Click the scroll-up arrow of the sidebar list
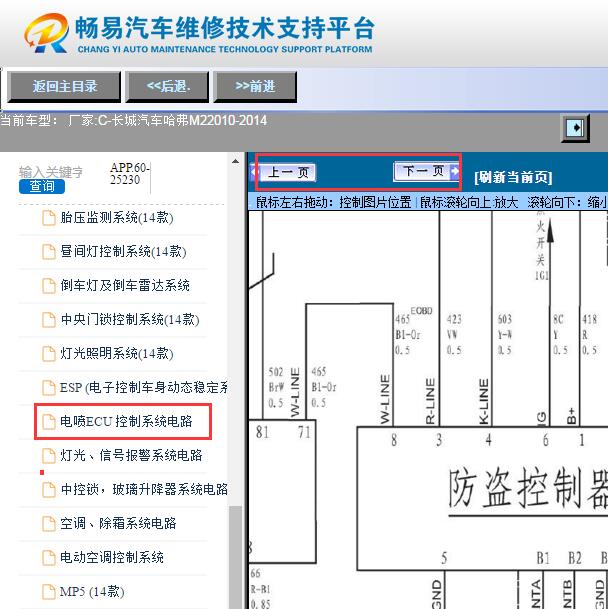The image size is (608, 609). tap(235, 161)
